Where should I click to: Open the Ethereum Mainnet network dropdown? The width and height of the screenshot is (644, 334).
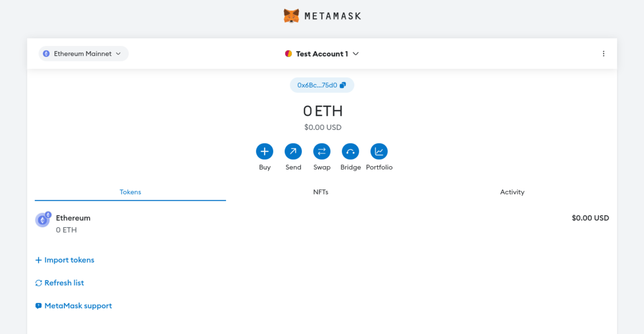coord(83,53)
